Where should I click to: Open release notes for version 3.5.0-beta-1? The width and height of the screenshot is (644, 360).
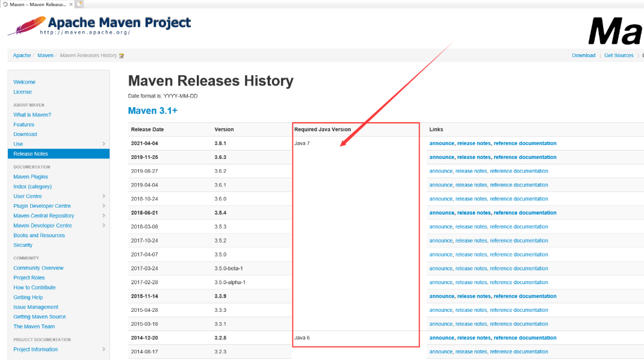click(471, 268)
